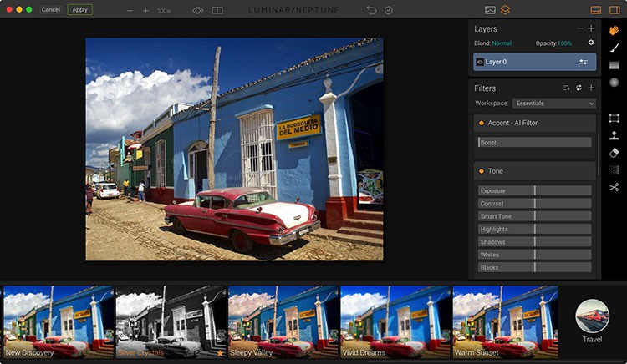Select the Brush masking tool

614,48
